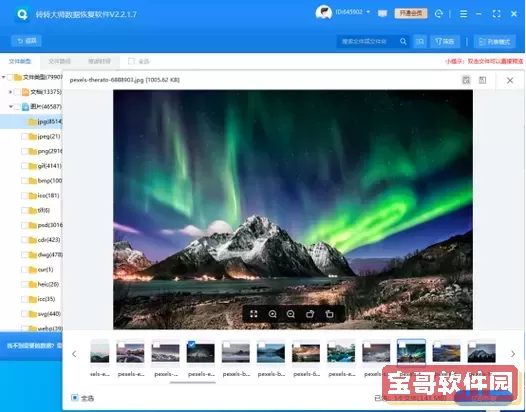Screen dimensions: 526x412
Task: Show previous thumbnails with left arrow
Action: coord(74,354)
